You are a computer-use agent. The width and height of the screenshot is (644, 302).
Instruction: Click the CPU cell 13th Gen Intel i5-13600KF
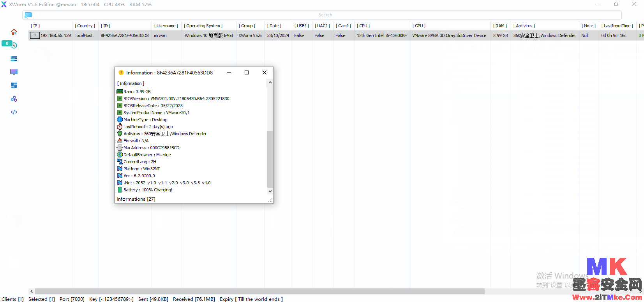coord(382,35)
